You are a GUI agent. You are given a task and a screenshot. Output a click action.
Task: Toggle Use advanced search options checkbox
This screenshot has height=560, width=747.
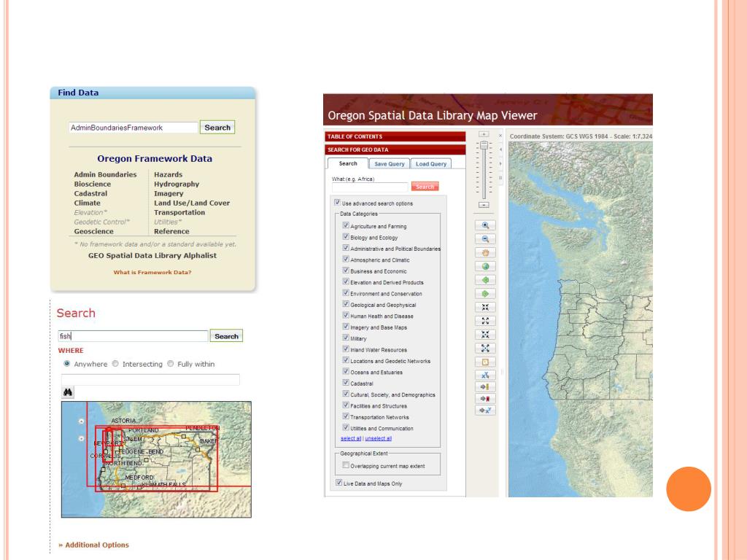point(337,203)
